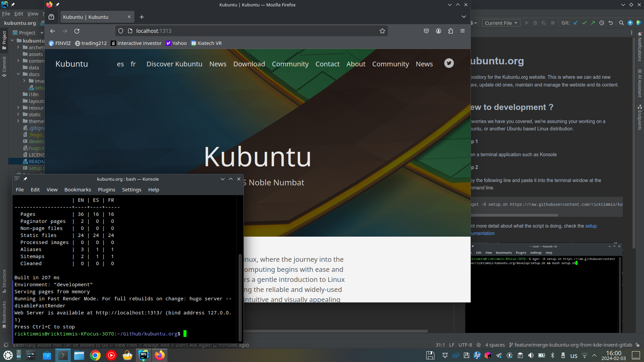This screenshot has height=362, width=644.
Task: Expand themes folder in project tree
Action: tap(18, 121)
